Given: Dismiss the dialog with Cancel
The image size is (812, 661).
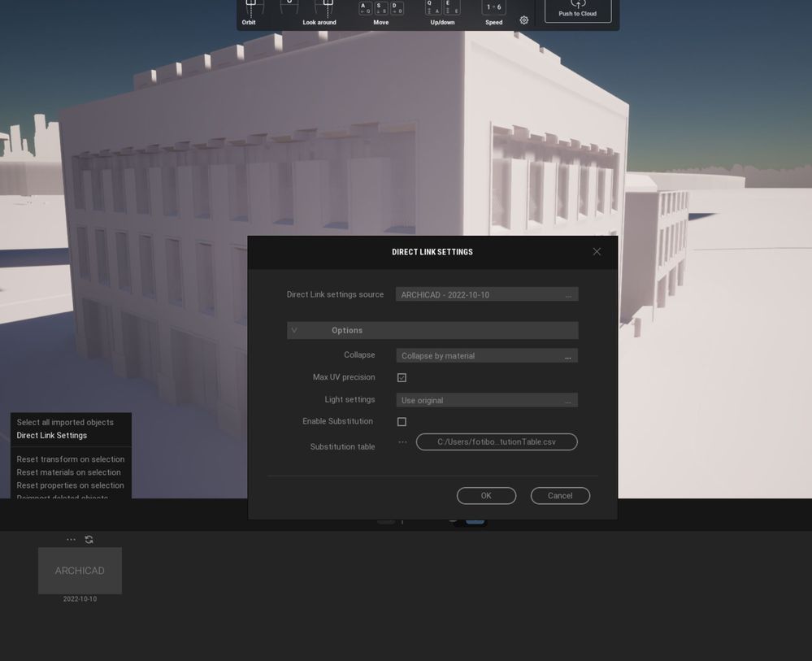Looking at the screenshot, I should tap(560, 495).
